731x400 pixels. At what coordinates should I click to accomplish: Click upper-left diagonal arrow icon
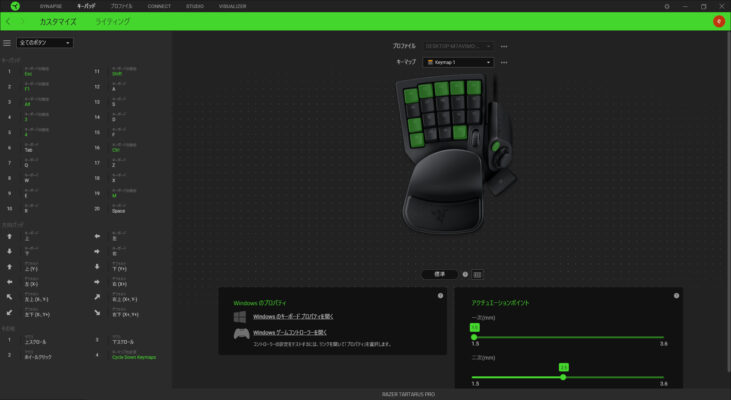coord(9,297)
